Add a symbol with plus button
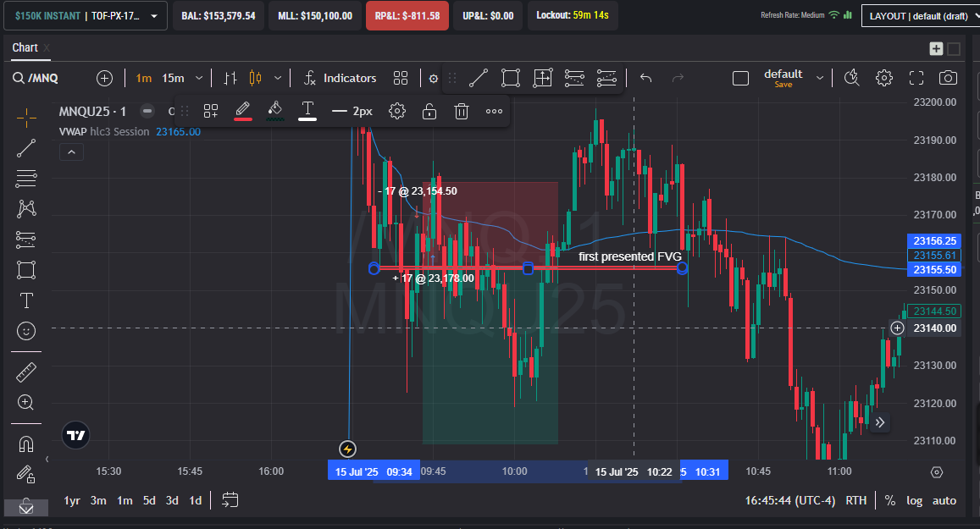 pos(104,78)
